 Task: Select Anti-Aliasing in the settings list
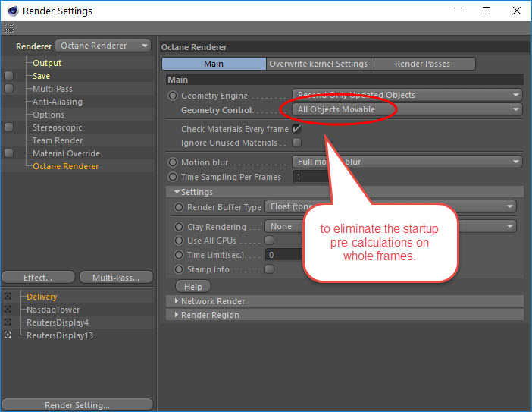tap(58, 102)
